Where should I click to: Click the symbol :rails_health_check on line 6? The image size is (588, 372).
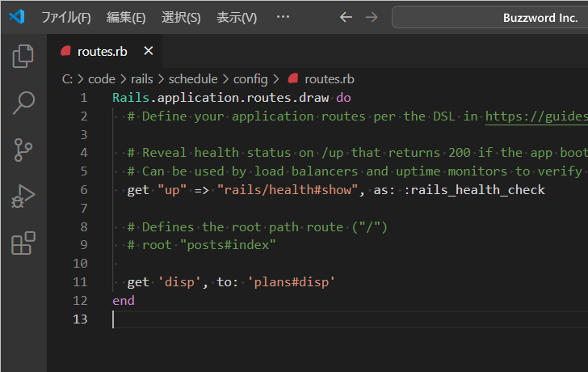pyautogui.click(x=474, y=190)
